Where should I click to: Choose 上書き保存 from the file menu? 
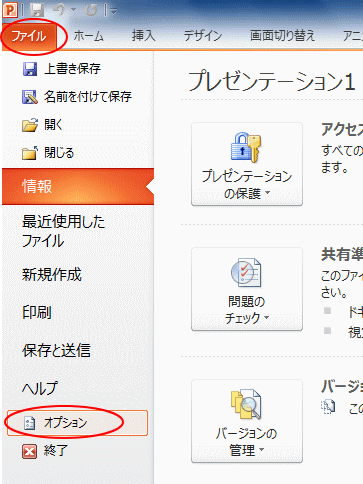pos(72,69)
